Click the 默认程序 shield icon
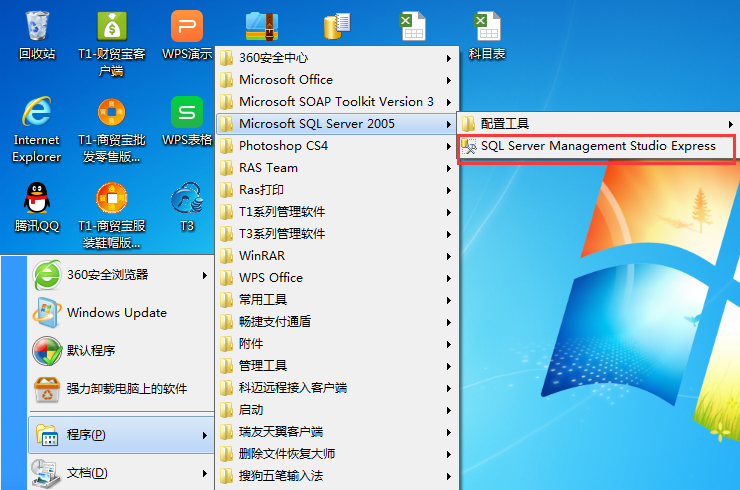The width and height of the screenshot is (740, 490). point(47,351)
